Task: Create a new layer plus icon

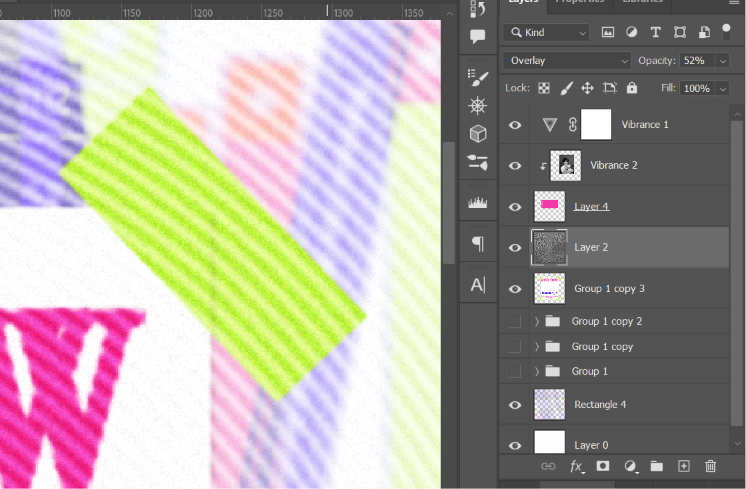Action: coord(684,466)
